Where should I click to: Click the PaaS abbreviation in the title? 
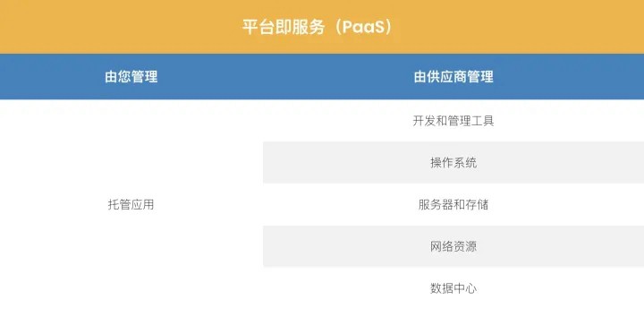coord(363,27)
